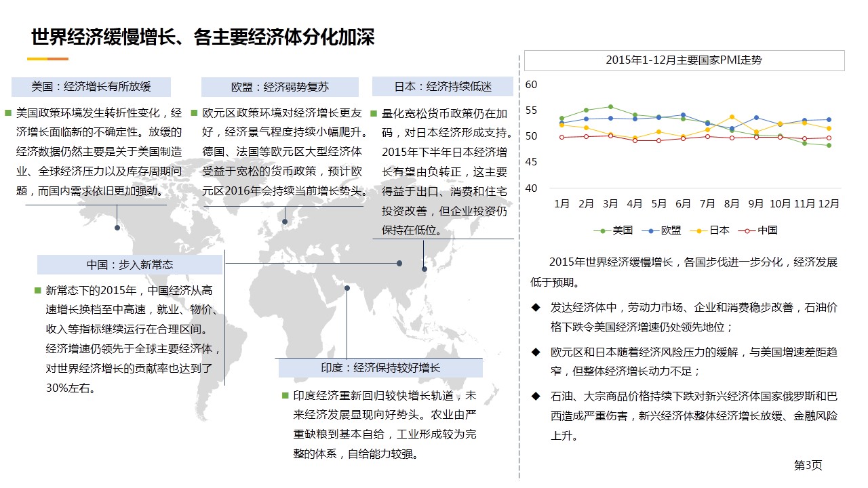Select the 中国：步入新常态 heading box
The height and width of the screenshot is (488, 868).
coord(130,264)
